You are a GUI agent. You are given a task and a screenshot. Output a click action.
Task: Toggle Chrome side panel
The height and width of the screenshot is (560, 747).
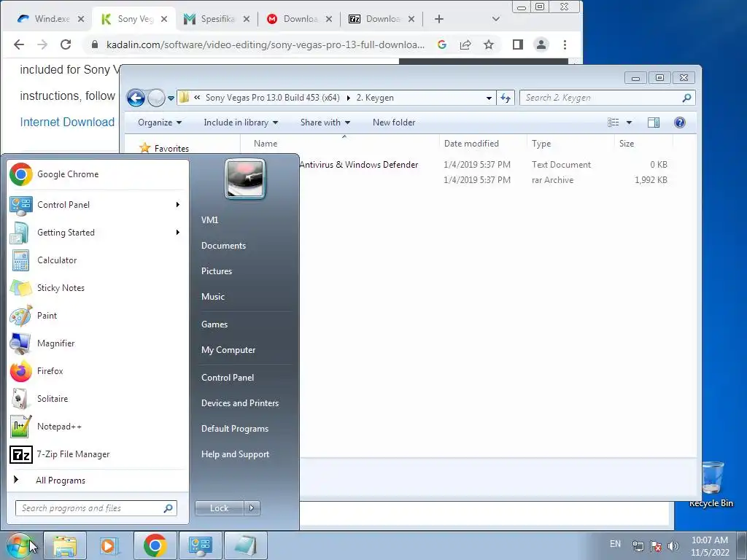(518, 44)
